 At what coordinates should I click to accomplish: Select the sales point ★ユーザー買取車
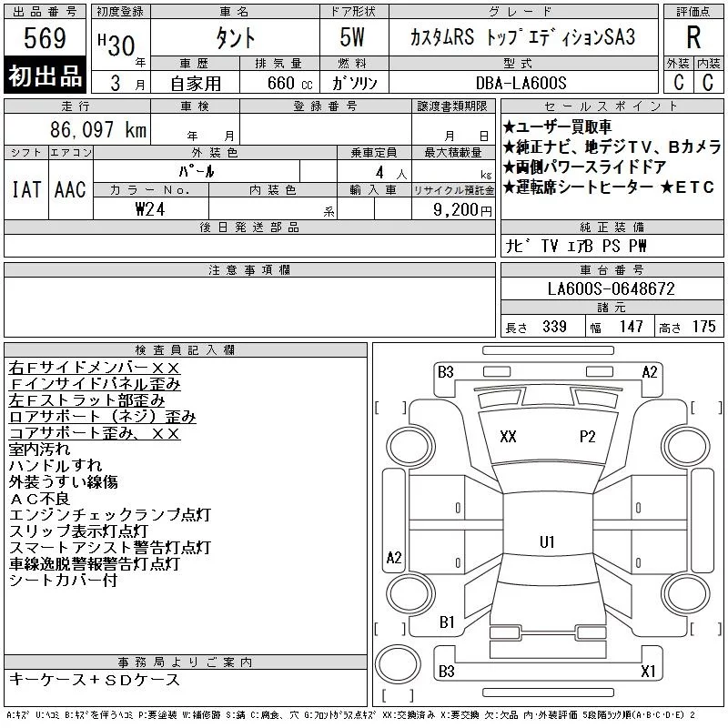click(557, 126)
